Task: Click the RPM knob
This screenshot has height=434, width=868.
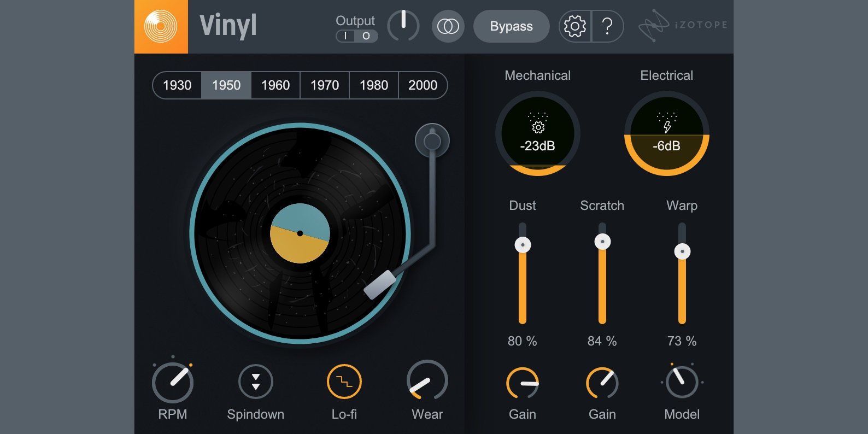Action: (173, 382)
